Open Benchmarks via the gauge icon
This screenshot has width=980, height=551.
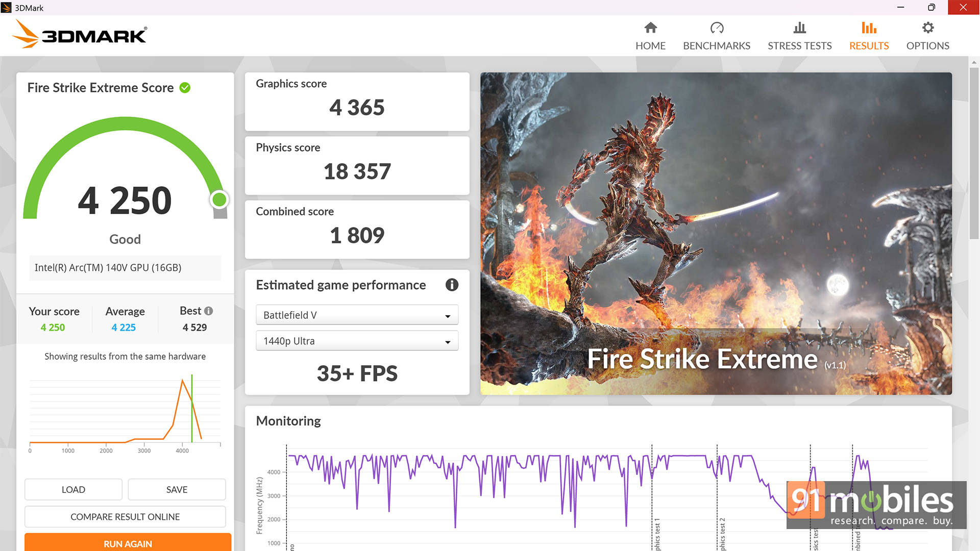click(x=717, y=28)
